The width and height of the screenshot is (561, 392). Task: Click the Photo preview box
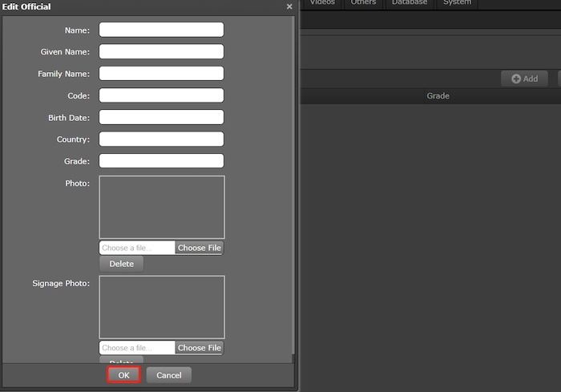pos(162,207)
